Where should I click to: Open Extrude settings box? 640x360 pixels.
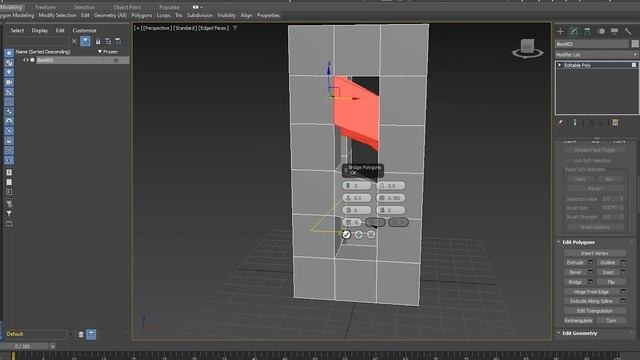click(590, 262)
